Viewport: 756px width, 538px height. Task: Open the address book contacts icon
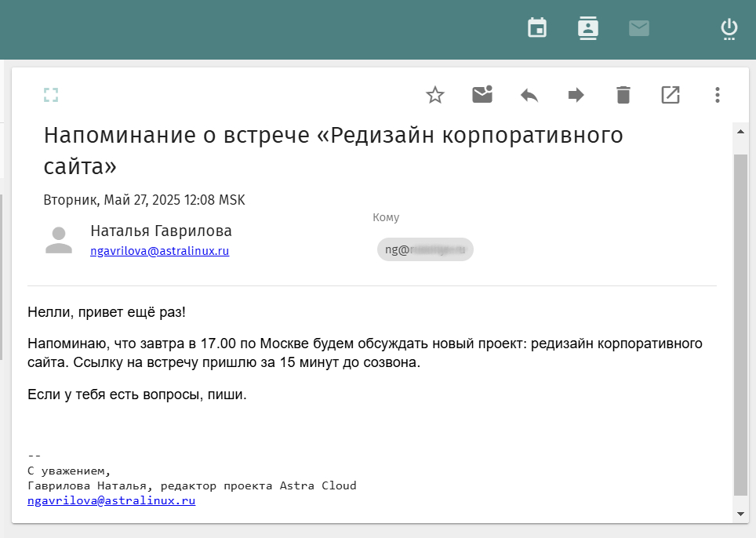click(x=587, y=28)
